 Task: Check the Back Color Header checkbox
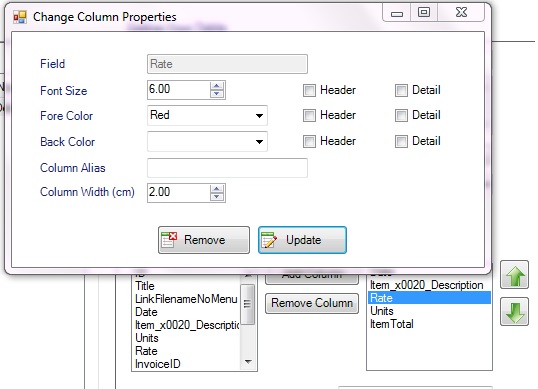309,141
